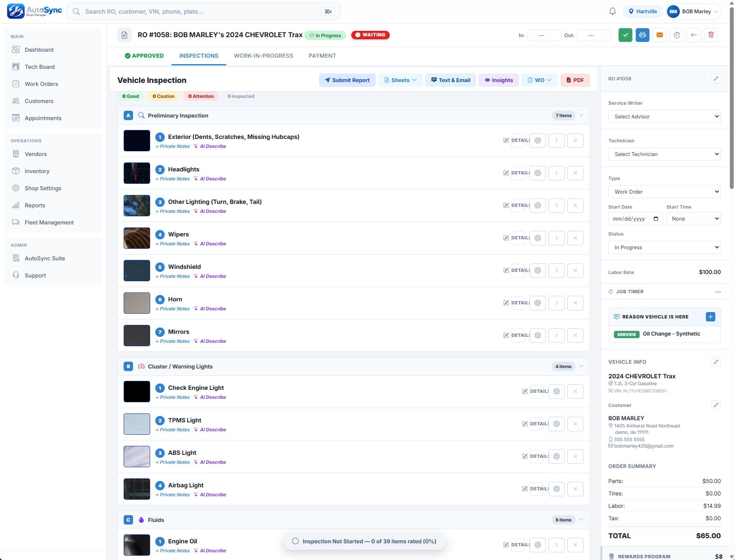
Task: Mark Wipers as good
Action: pos(538,238)
